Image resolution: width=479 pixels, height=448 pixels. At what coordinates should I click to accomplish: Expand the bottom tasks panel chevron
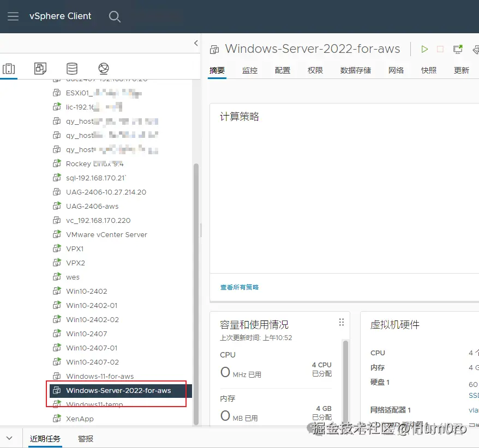coord(9,438)
